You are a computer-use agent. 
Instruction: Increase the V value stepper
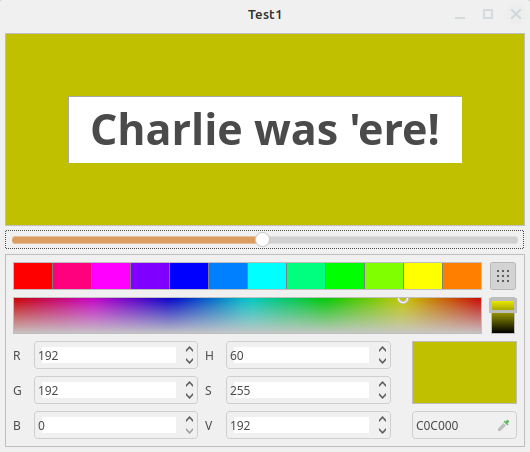(382, 420)
